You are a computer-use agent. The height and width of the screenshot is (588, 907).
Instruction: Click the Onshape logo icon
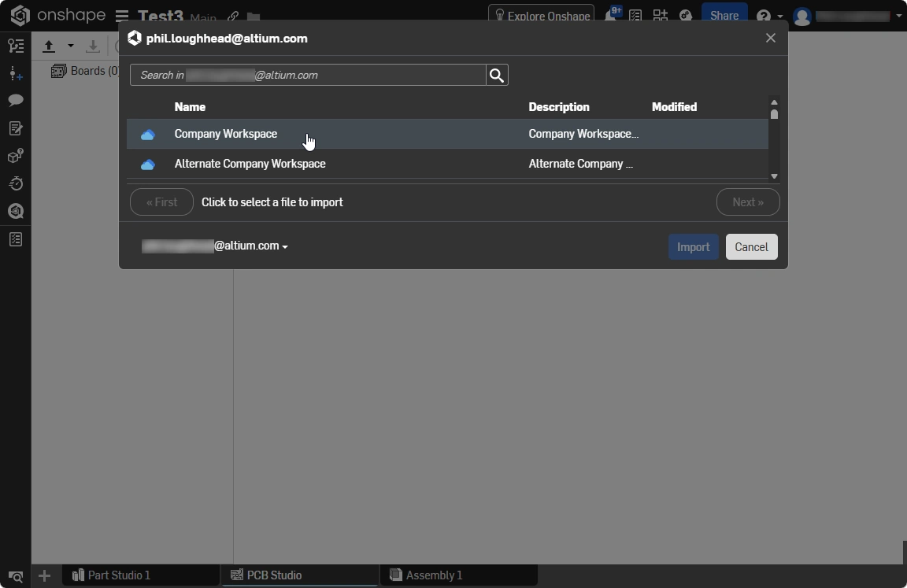pyautogui.click(x=20, y=15)
